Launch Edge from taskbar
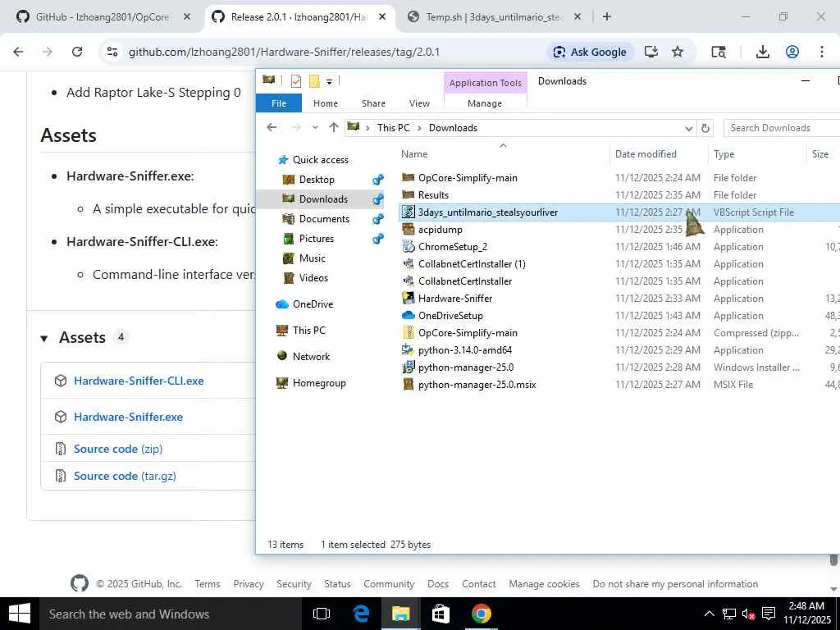Viewport: 840px width, 630px height. tap(361, 614)
